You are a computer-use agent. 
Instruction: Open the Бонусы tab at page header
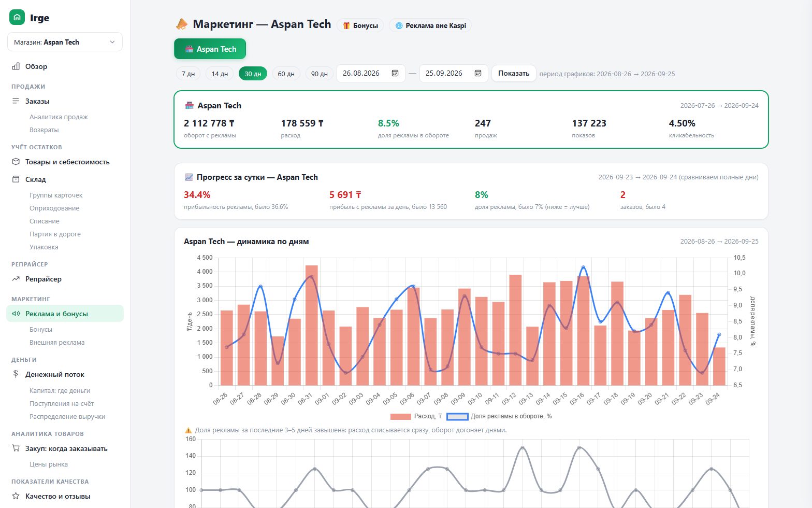coord(360,25)
